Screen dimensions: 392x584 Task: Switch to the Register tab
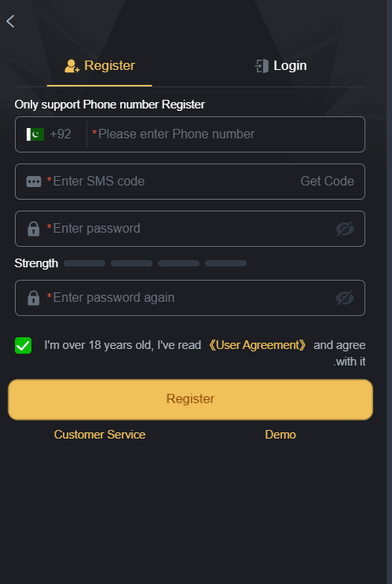(x=100, y=66)
